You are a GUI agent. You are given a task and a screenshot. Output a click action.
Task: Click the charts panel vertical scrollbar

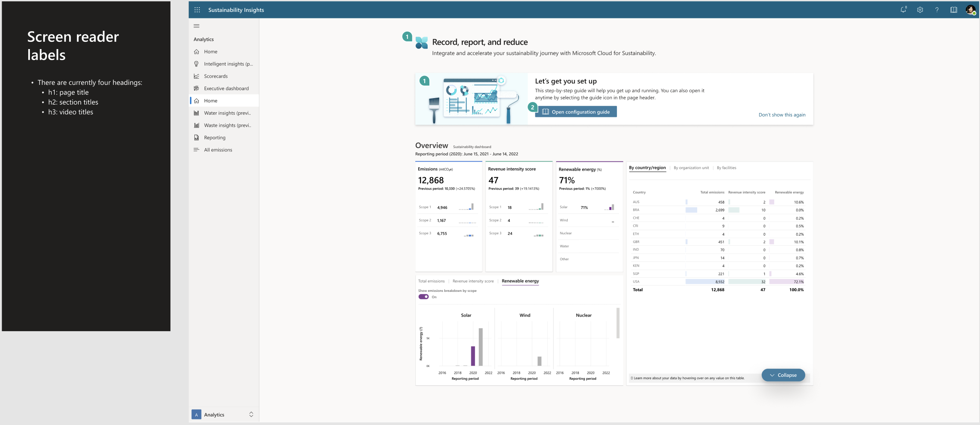[618, 323]
